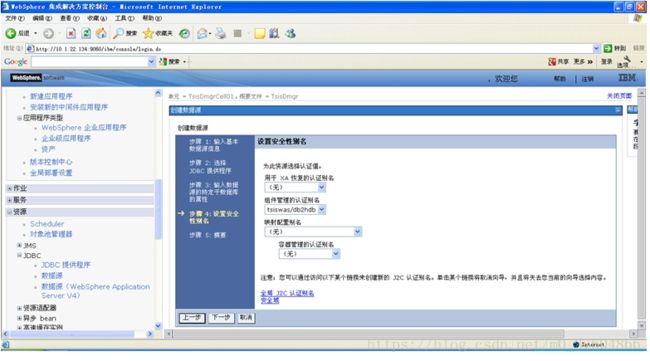Click the 上一步 button
The image size is (650, 361).
click(192, 318)
